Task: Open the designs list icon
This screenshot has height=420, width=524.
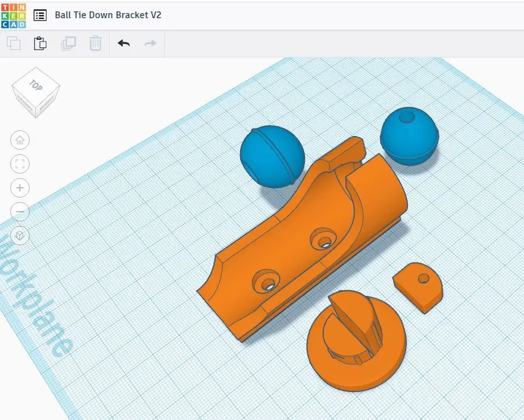Action: tap(40, 15)
